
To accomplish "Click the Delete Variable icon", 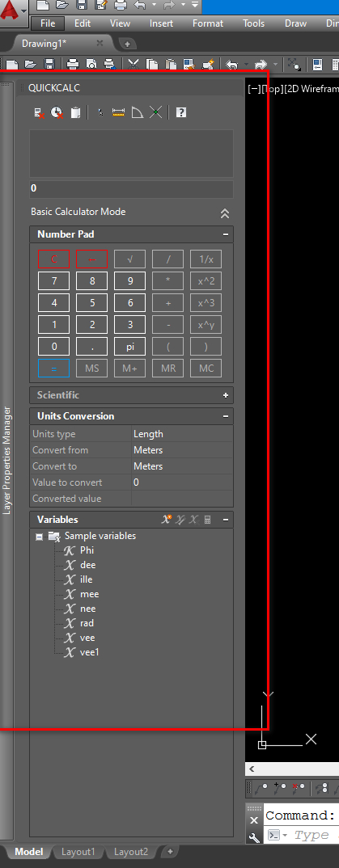I will pyautogui.click(x=193, y=520).
